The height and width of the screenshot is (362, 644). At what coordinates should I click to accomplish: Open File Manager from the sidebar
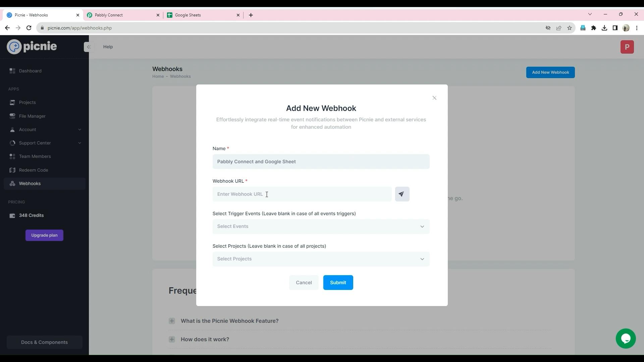(x=45, y=116)
